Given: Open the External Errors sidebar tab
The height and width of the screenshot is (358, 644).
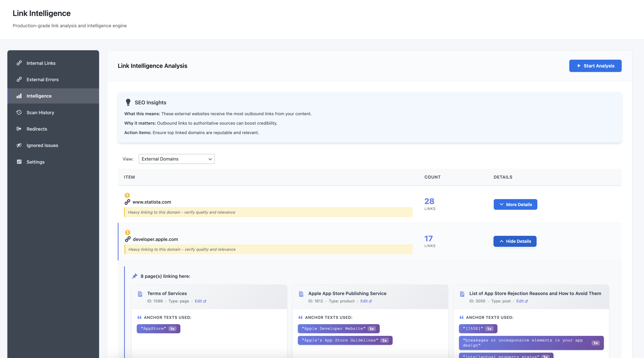Looking at the screenshot, I should 43,80.
